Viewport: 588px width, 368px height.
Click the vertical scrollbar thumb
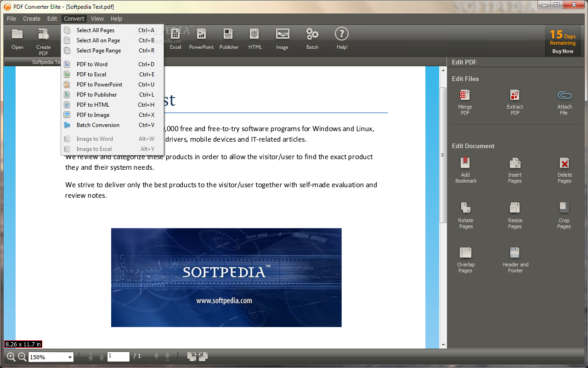[x=443, y=155]
